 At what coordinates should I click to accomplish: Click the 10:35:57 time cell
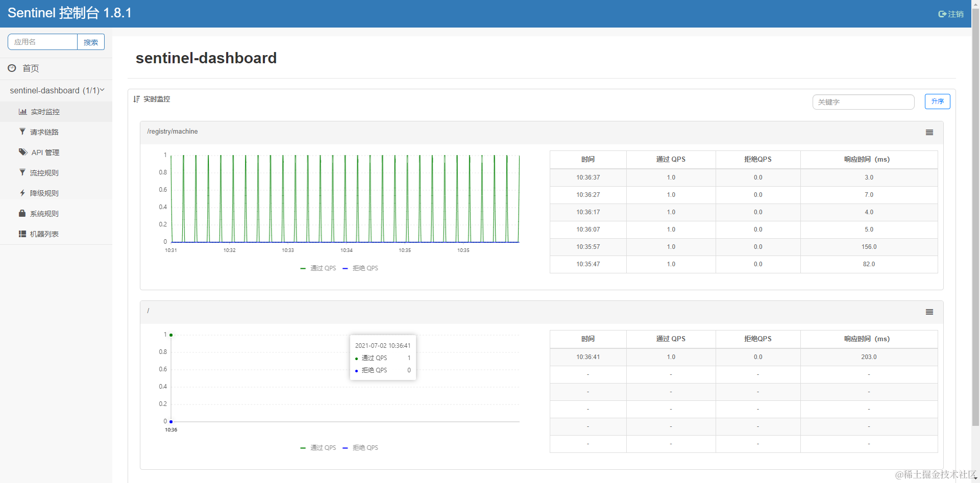point(588,247)
